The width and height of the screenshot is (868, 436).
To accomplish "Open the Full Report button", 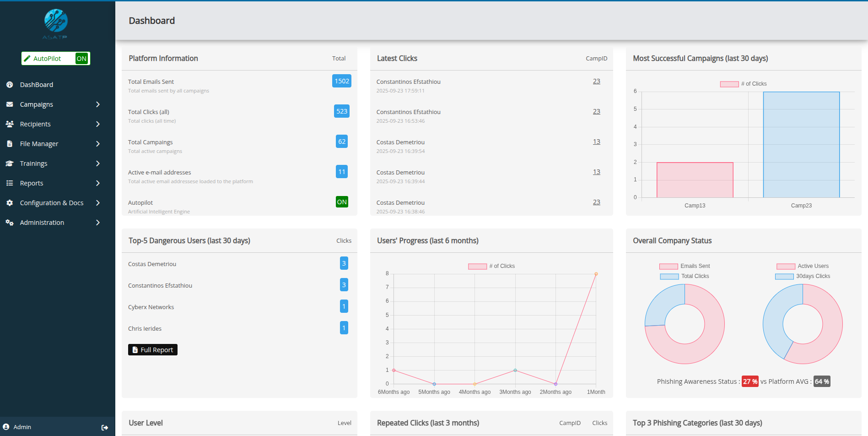I will pos(153,350).
